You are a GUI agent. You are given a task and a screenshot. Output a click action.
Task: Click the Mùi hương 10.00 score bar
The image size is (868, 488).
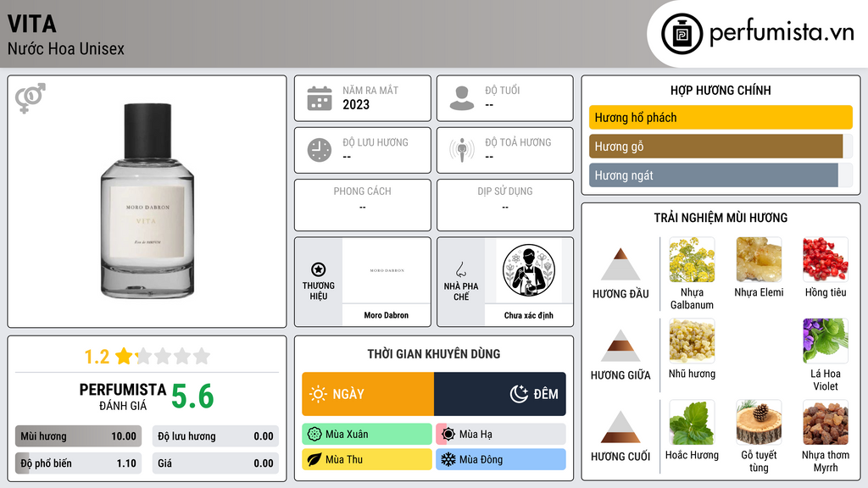coord(78,436)
